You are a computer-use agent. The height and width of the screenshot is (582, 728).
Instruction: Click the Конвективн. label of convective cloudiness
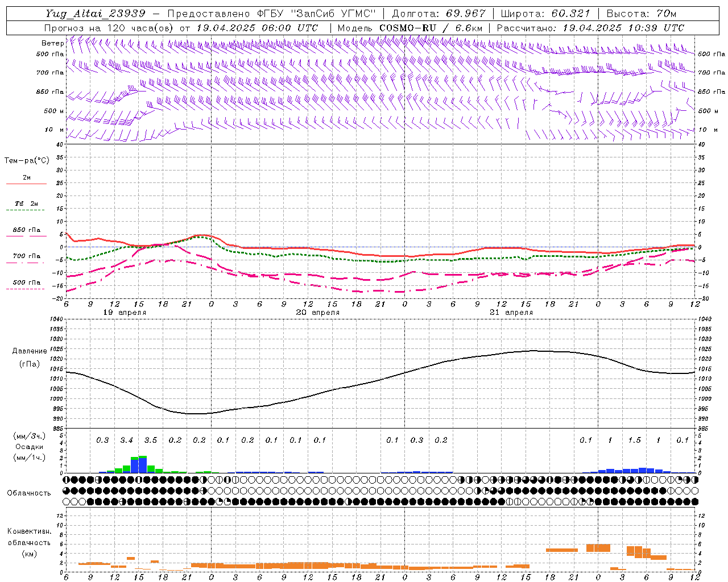pyautogui.click(x=29, y=531)
